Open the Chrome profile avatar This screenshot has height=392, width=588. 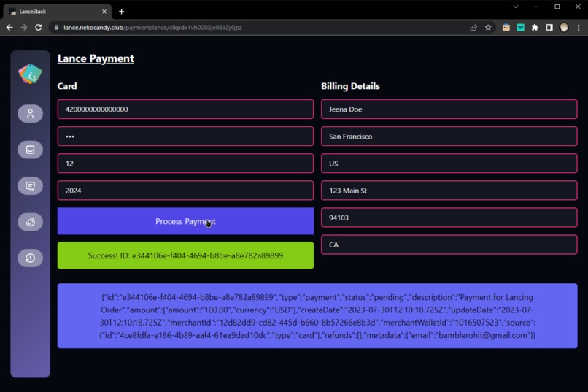click(564, 28)
